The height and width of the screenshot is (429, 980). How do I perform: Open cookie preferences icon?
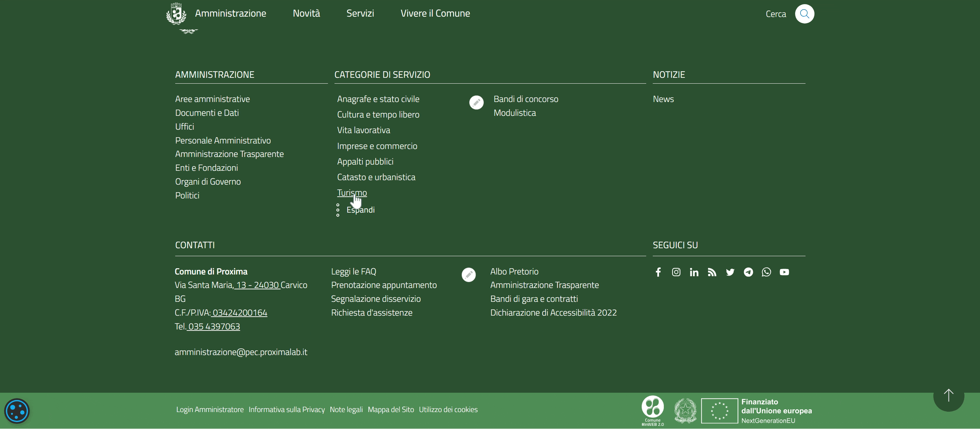pyautogui.click(x=17, y=411)
